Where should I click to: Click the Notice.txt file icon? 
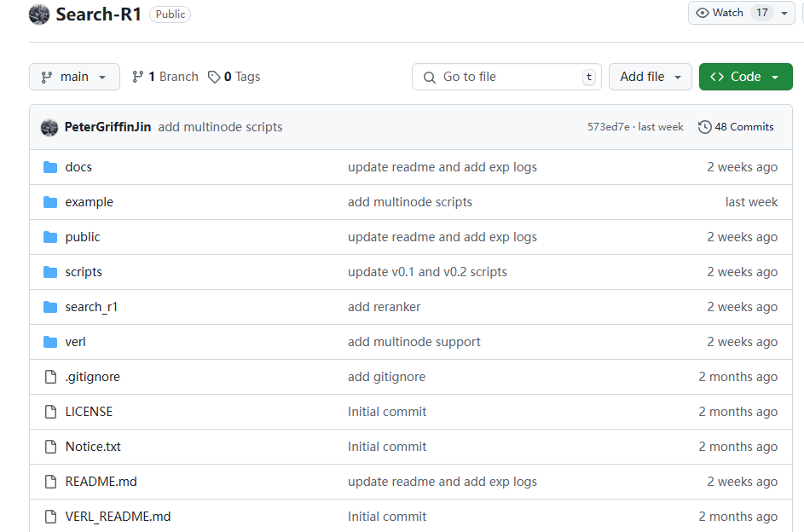click(x=50, y=447)
